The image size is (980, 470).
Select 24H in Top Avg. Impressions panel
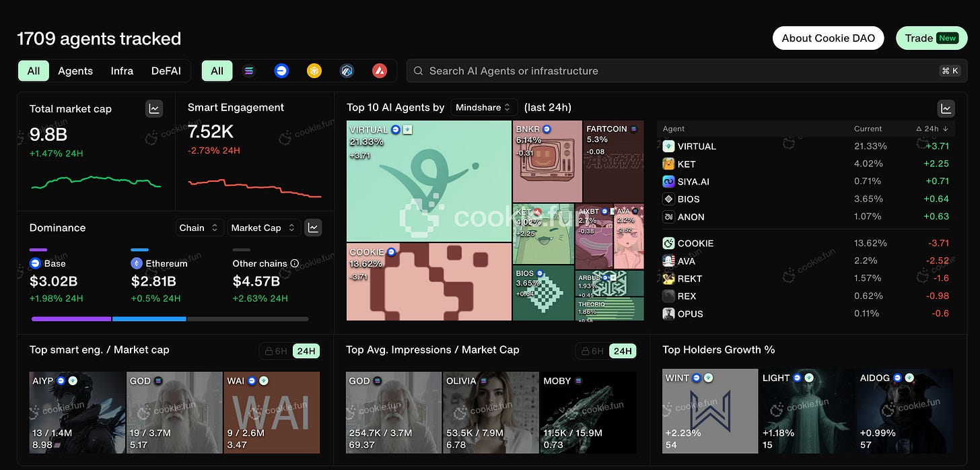coord(623,351)
